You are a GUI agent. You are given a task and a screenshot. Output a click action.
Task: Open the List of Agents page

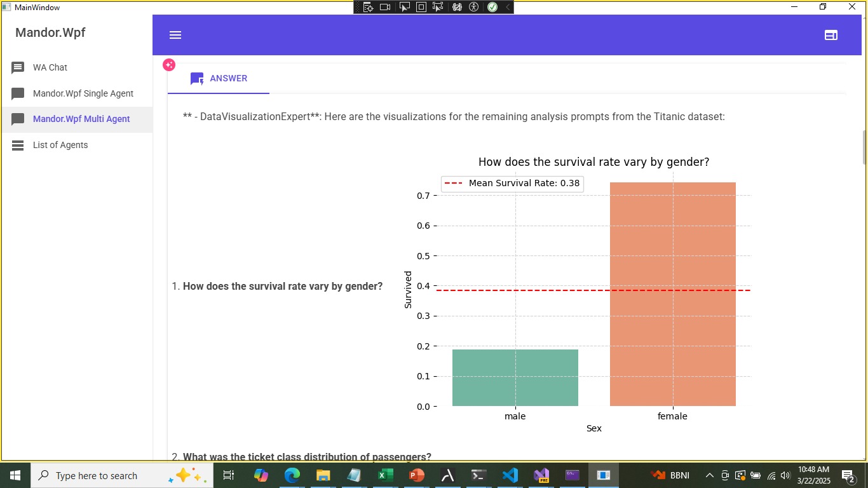pyautogui.click(x=60, y=145)
